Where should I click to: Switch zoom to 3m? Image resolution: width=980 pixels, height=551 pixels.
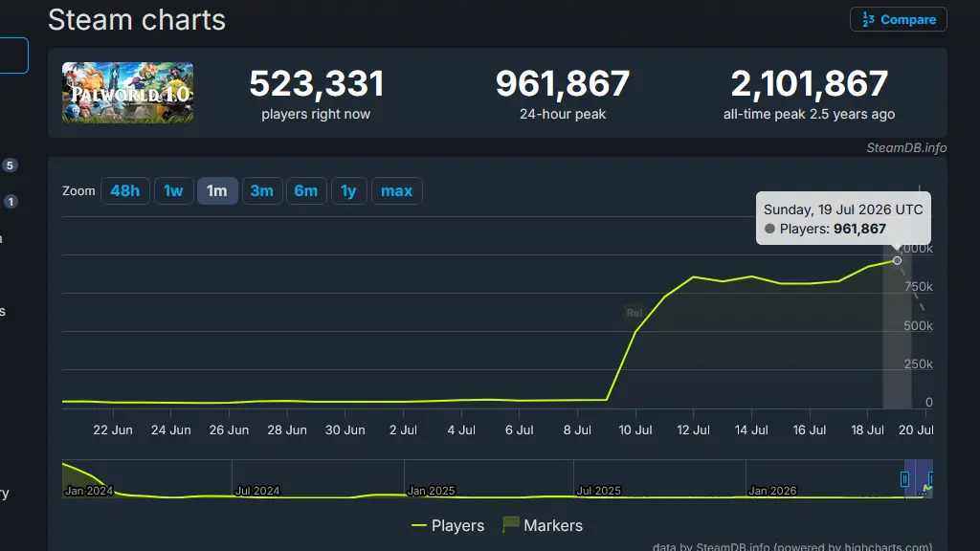point(262,190)
